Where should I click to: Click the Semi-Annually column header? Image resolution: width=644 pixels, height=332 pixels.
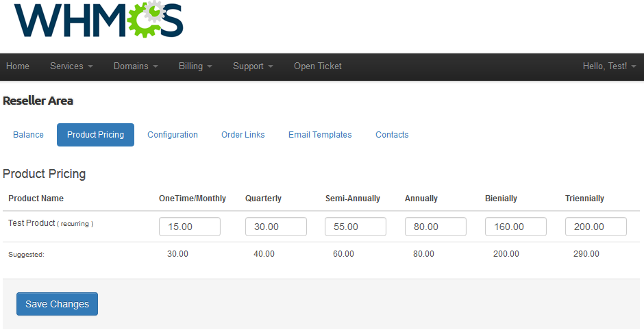(353, 199)
